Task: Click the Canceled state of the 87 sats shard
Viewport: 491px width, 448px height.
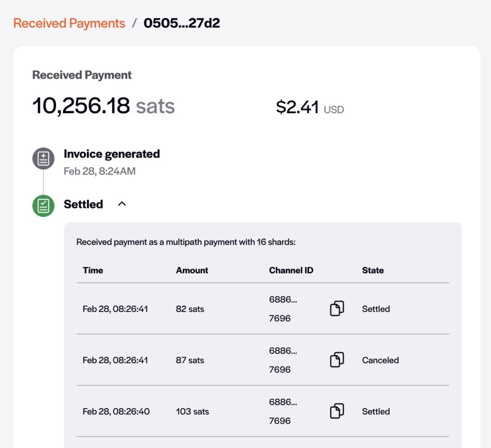Action: coord(380,360)
